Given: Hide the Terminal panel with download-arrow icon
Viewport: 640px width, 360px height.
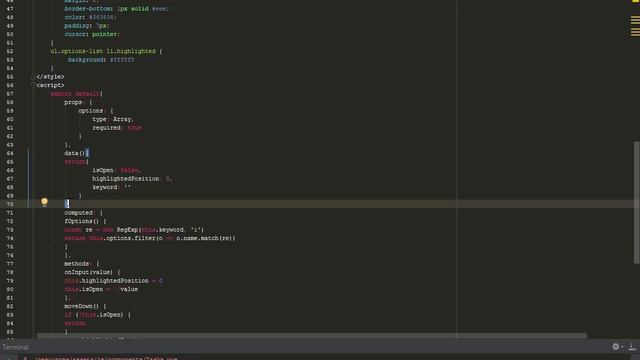Looking at the screenshot, I should (632, 347).
